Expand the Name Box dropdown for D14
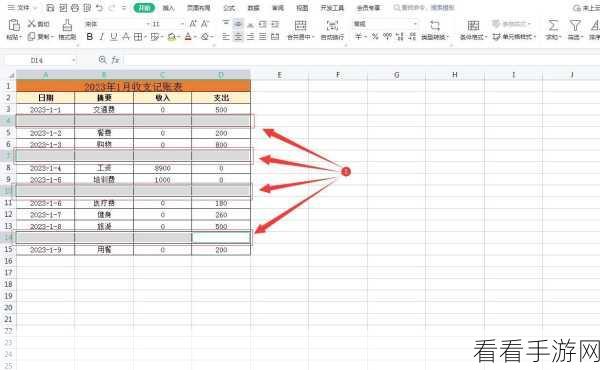The height and width of the screenshot is (370, 600). [73, 60]
